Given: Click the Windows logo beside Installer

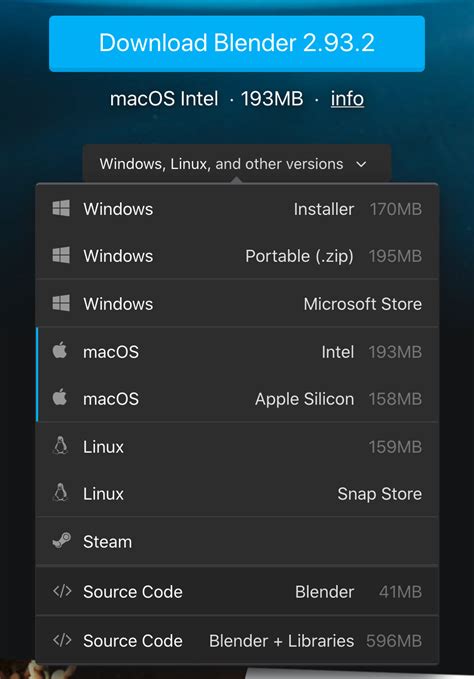Looking at the screenshot, I should point(61,208).
